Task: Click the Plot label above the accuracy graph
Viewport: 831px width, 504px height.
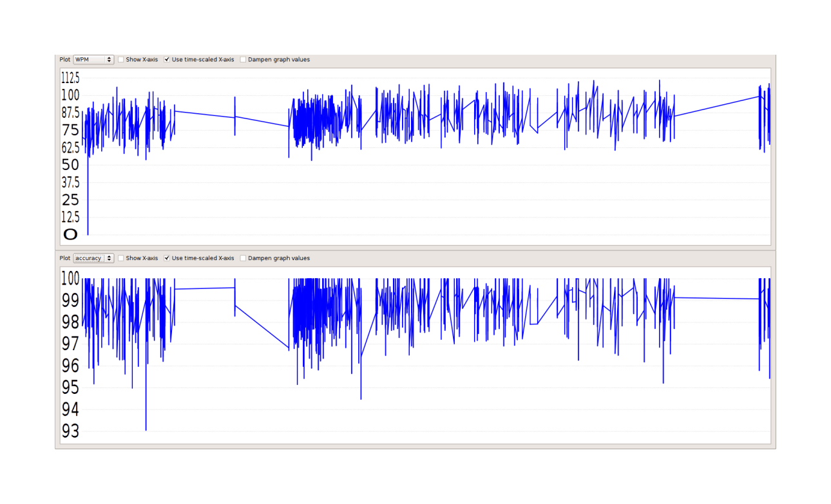Action: click(x=65, y=258)
